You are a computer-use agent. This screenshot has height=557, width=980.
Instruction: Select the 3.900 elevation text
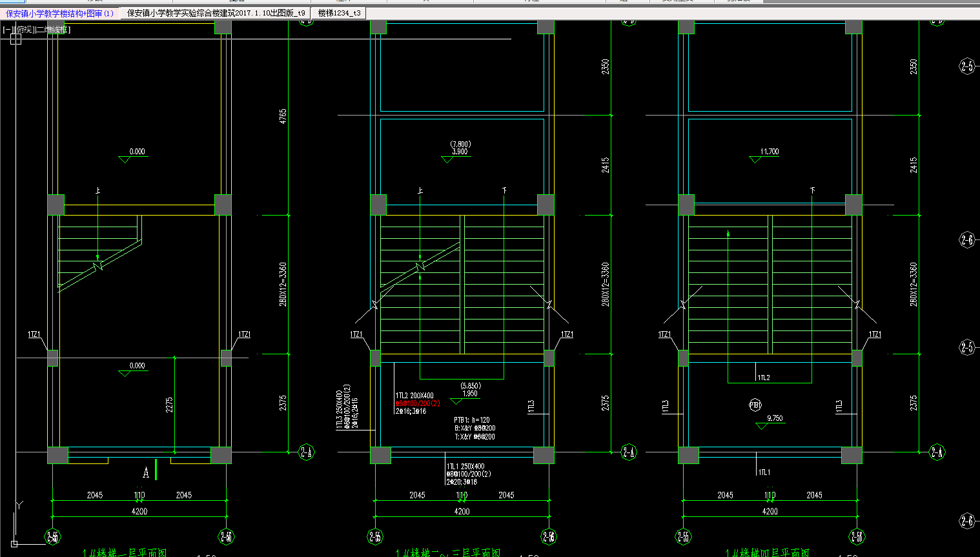click(460, 152)
